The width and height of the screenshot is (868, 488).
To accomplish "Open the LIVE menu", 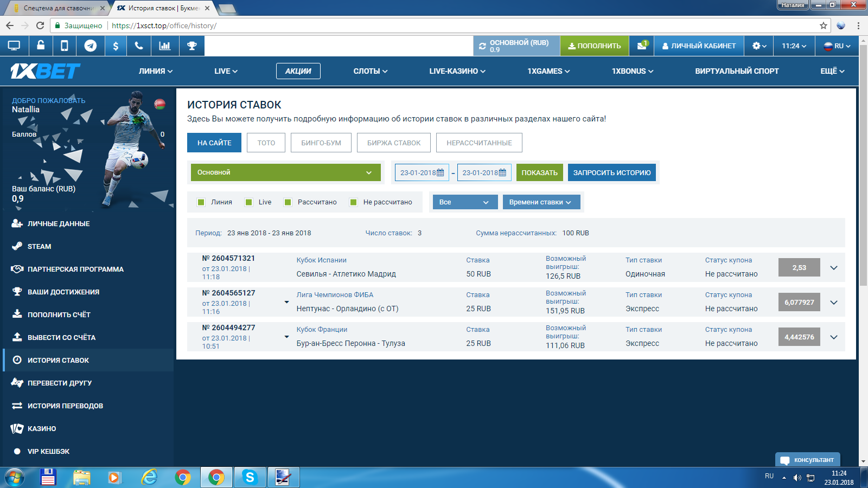I will (x=226, y=71).
